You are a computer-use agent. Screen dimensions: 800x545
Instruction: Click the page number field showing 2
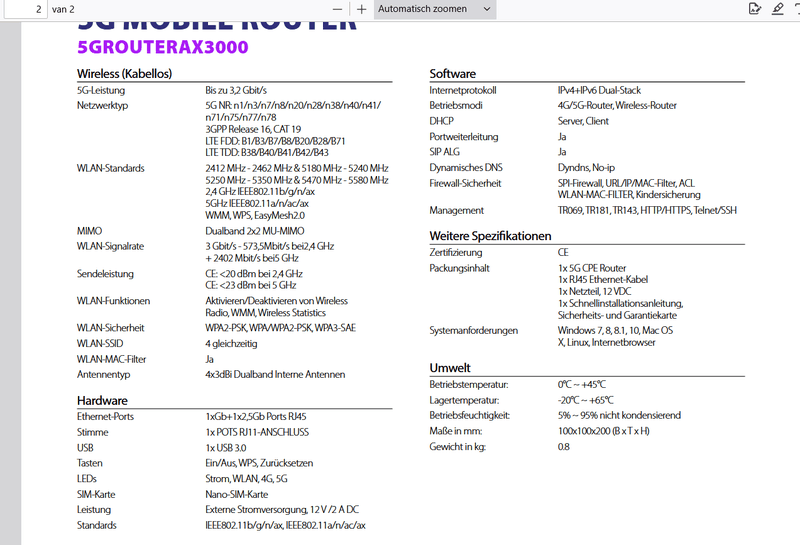tap(26, 9)
